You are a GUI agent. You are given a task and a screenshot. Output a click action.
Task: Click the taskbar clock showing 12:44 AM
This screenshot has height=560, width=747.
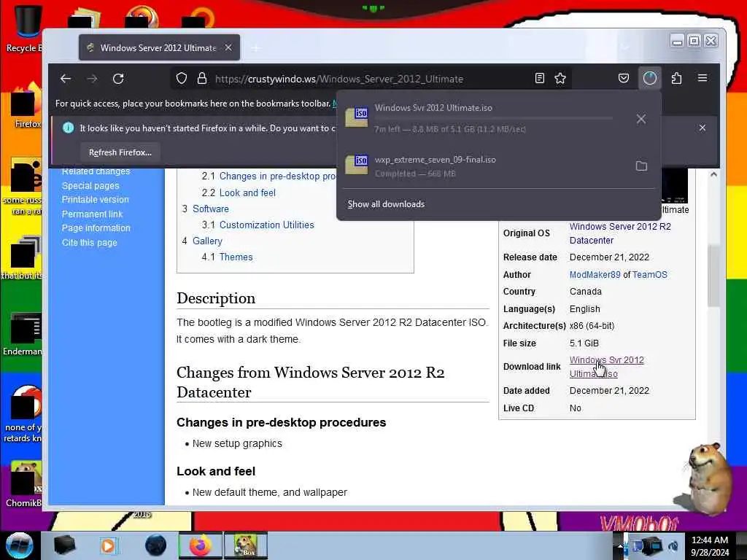710,546
